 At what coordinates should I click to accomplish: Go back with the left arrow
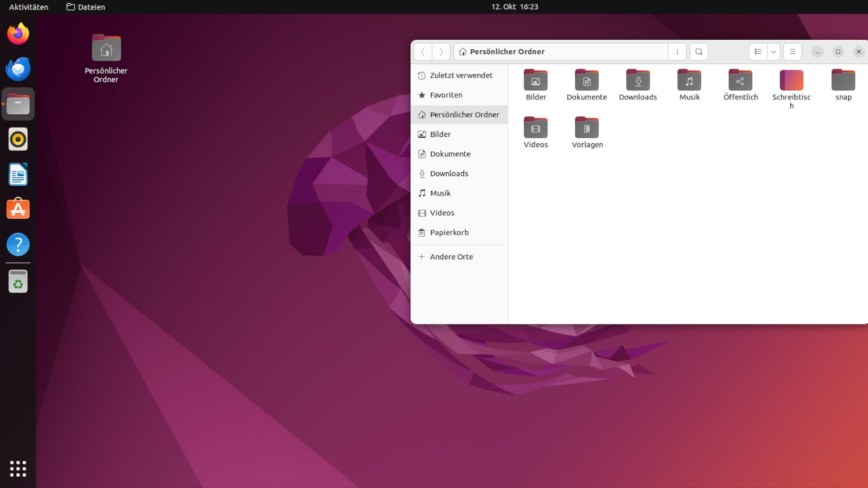click(x=423, y=52)
